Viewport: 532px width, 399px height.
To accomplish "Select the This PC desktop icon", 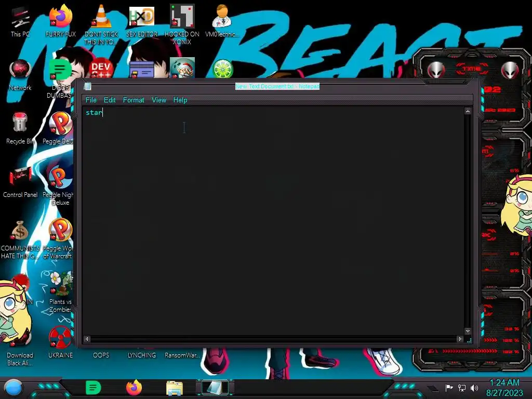I will (20, 22).
